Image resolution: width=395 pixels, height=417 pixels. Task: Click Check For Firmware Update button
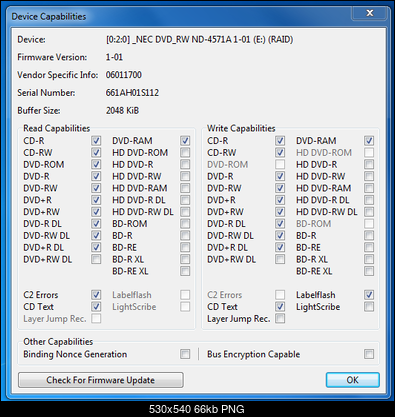(101, 380)
